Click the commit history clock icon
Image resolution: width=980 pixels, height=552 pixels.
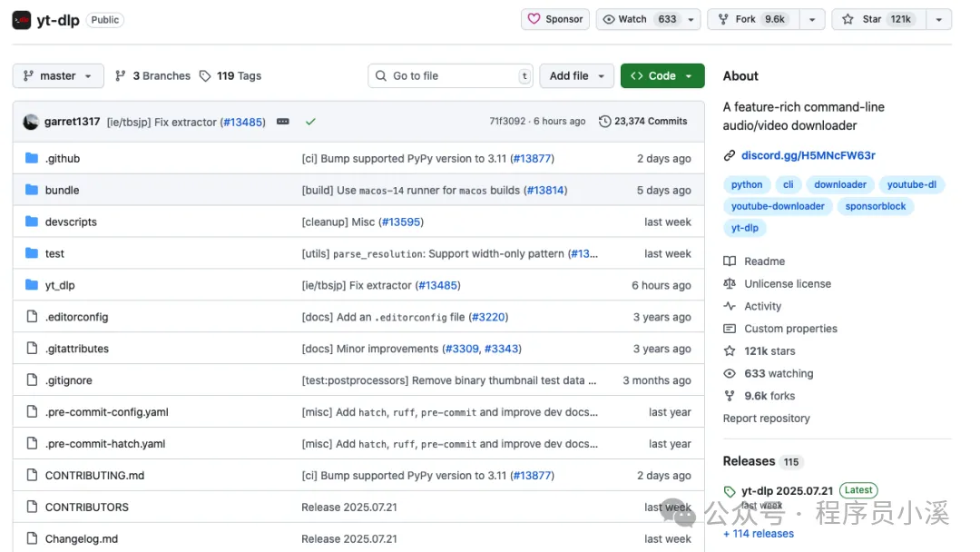604,122
